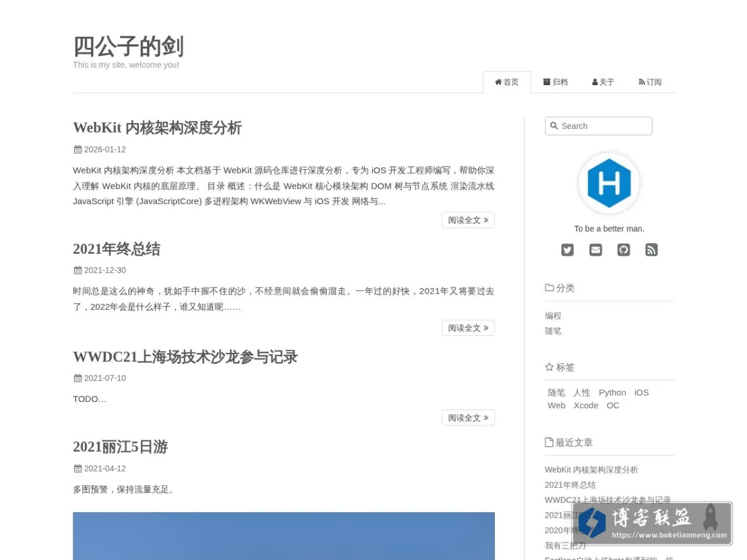The image size is (747, 560).
Task: Click the excerpt 多图预警，保持流量充足。
Action: [125, 489]
